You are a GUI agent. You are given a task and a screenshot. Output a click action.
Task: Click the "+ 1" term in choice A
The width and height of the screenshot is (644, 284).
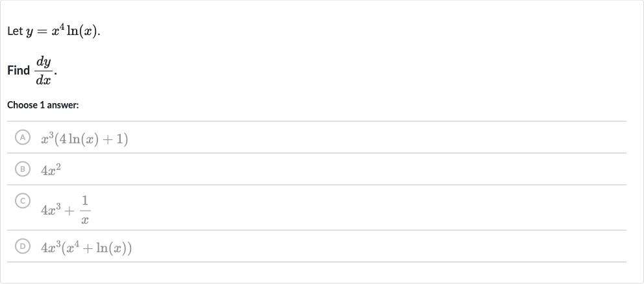click(118, 139)
